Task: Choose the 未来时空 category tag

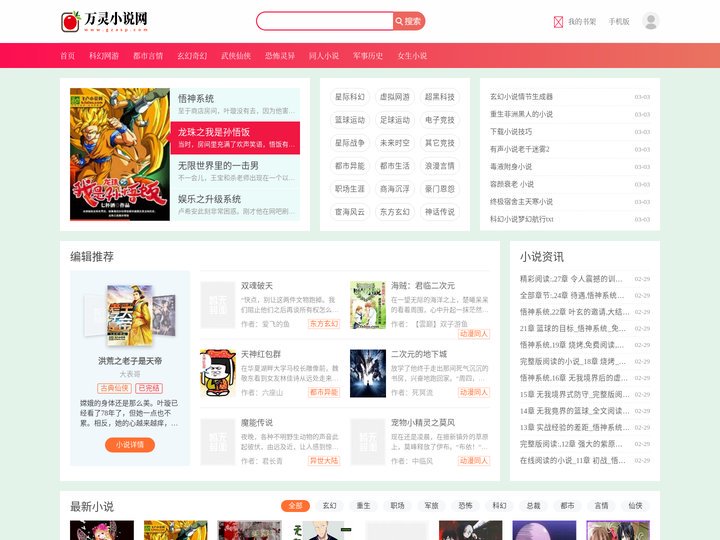Action: [x=394, y=143]
